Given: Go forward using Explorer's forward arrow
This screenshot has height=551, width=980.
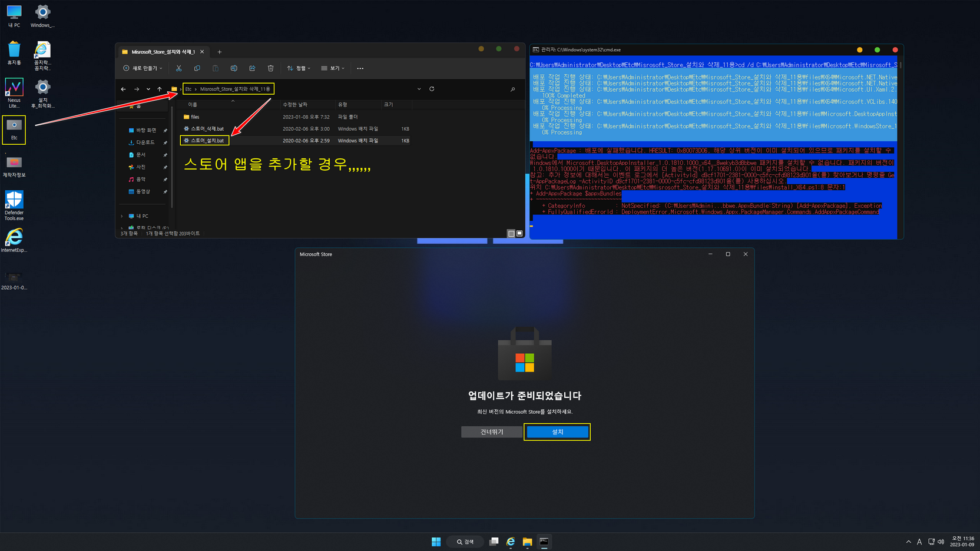Looking at the screenshot, I should point(137,89).
